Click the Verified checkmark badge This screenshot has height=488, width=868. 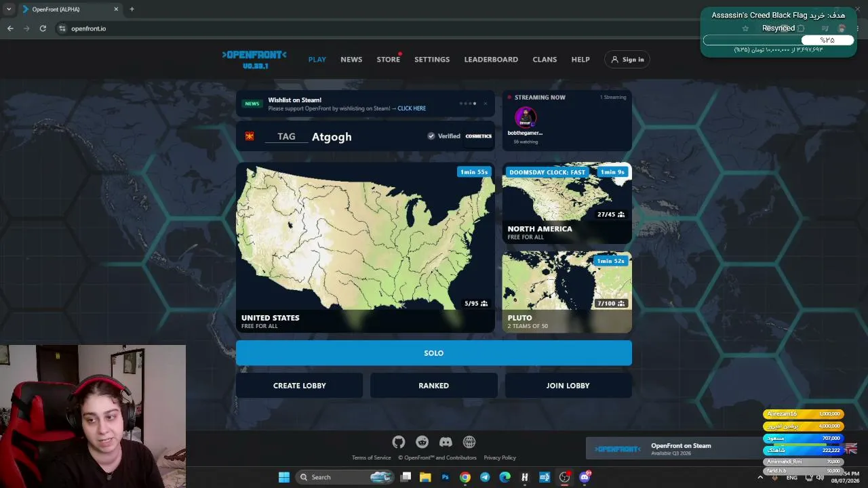[x=431, y=136]
